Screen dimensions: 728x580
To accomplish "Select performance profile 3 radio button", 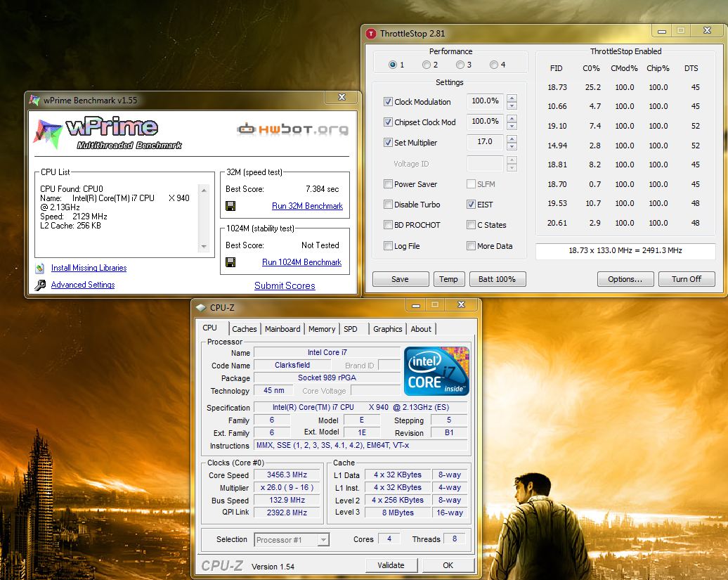I will (460, 65).
